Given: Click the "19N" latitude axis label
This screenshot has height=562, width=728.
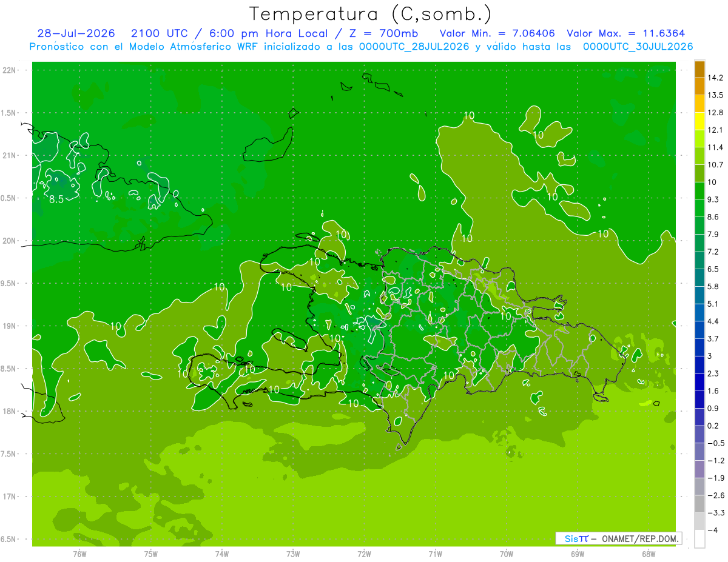Looking at the screenshot, I should click(8, 326).
